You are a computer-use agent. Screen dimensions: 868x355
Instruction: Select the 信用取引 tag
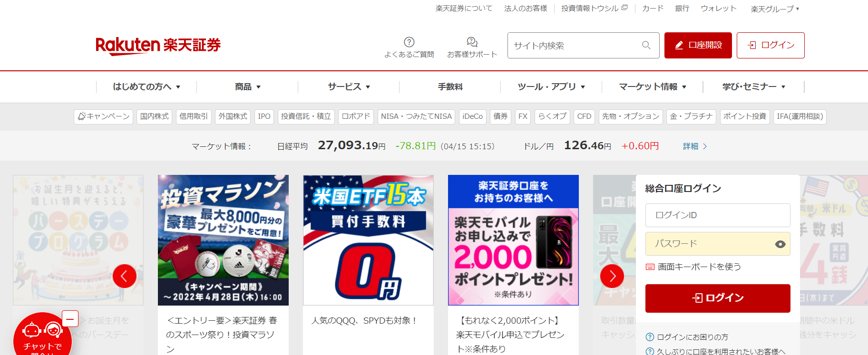point(194,116)
